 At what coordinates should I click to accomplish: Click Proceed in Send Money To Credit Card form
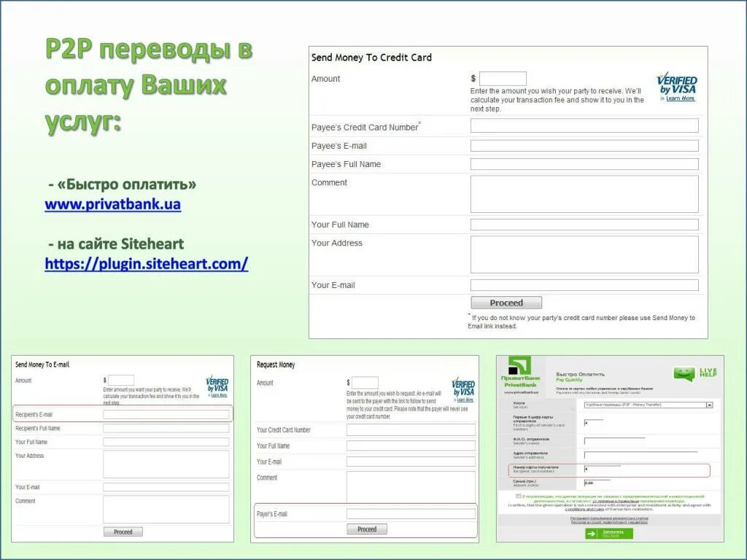pos(506,303)
